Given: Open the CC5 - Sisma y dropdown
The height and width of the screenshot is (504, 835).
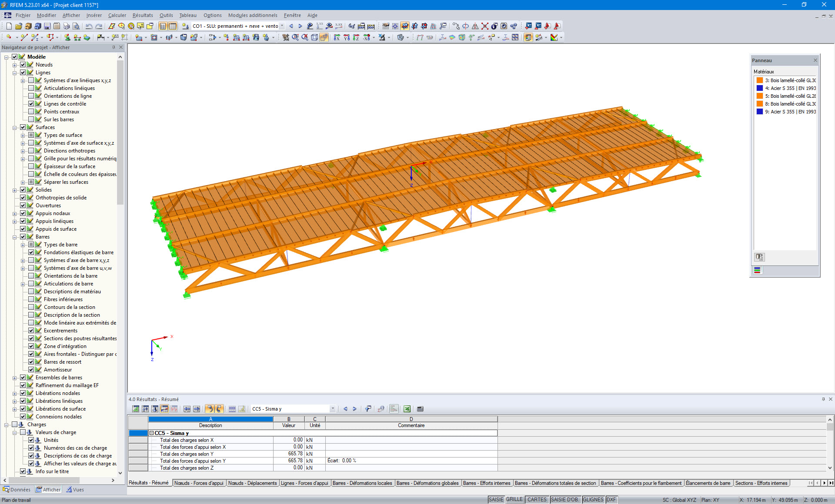Looking at the screenshot, I should pyautogui.click(x=333, y=409).
